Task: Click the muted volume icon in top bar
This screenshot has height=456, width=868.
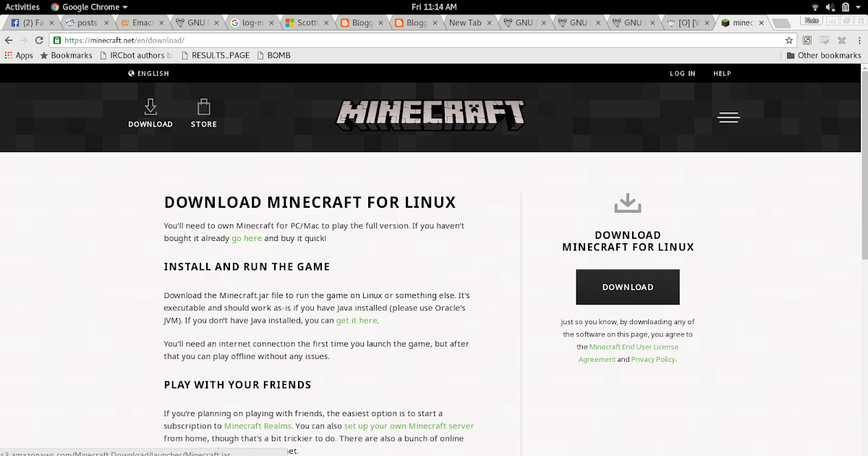Action: [830, 7]
